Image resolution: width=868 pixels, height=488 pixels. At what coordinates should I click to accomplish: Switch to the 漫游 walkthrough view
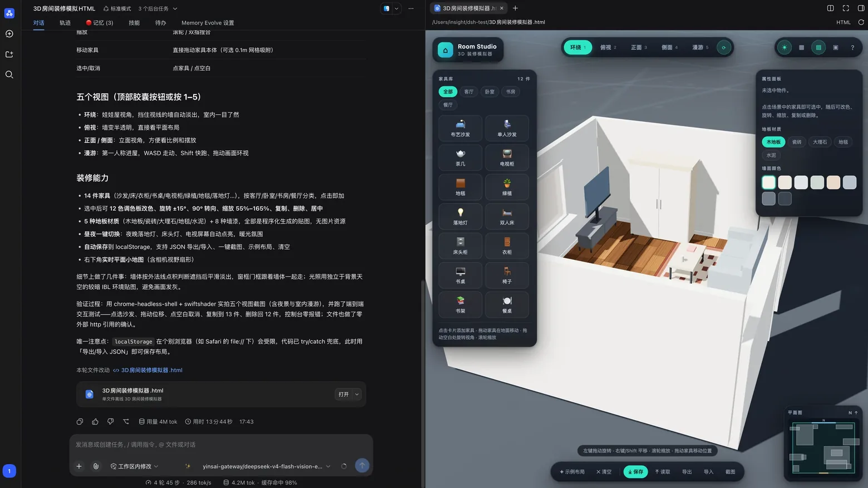[x=700, y=48]
